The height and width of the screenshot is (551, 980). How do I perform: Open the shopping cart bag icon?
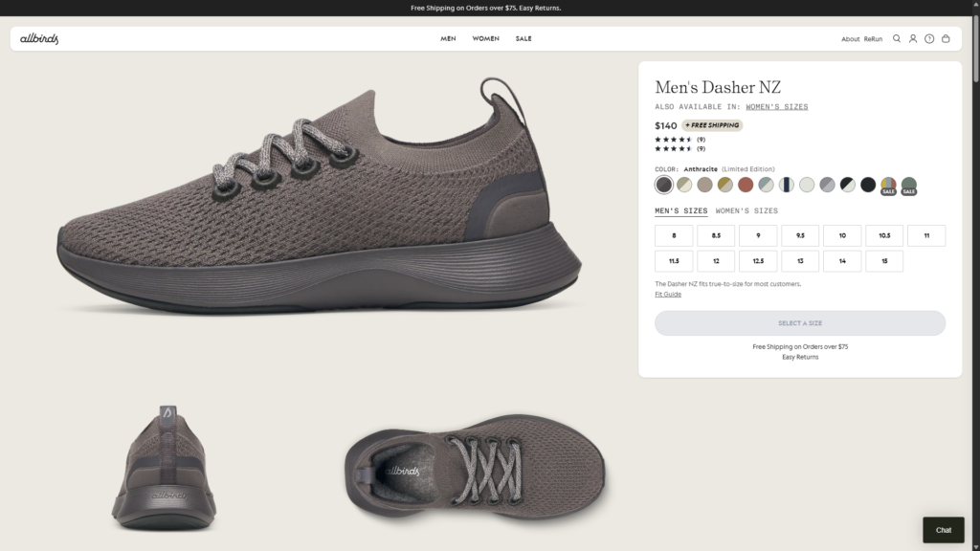946,39
